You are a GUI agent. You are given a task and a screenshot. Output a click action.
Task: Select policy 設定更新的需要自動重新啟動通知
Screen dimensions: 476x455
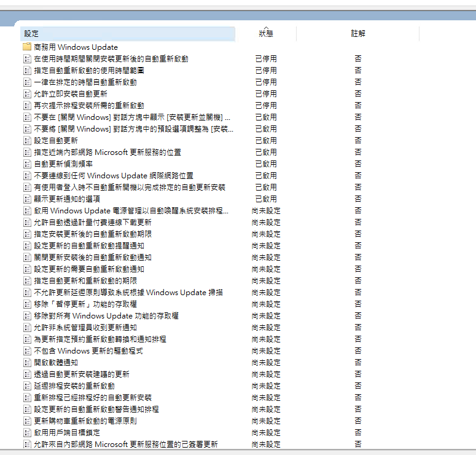89,269
